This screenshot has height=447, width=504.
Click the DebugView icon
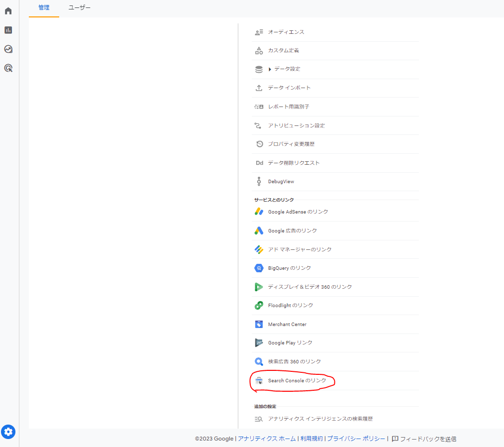tap(259, 181)
